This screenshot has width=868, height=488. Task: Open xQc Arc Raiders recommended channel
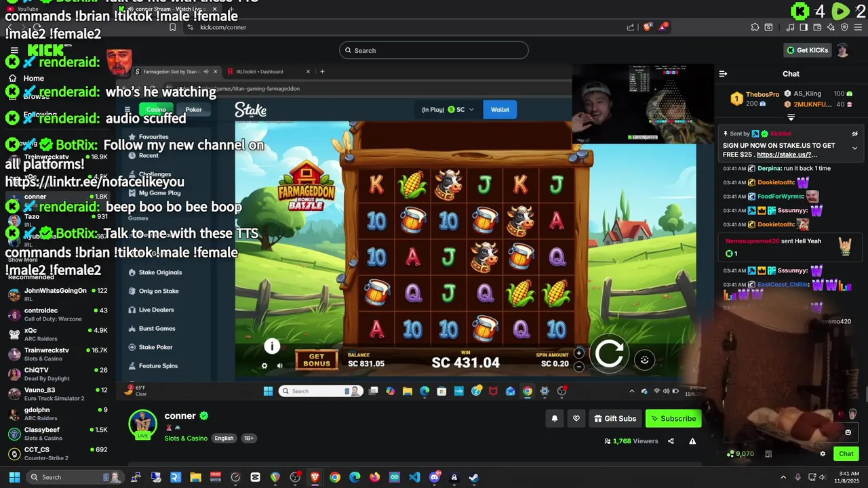58,334
